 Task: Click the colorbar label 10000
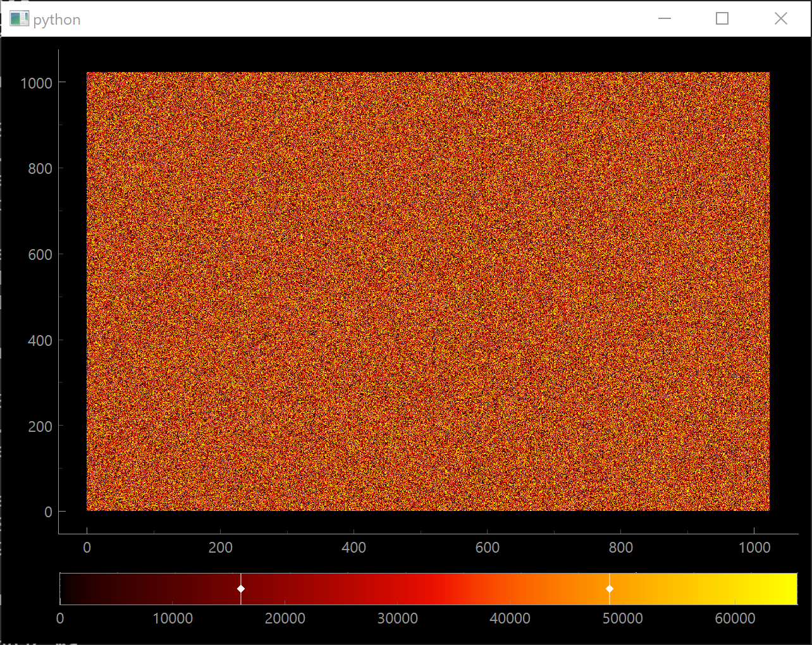pos(173,618)
